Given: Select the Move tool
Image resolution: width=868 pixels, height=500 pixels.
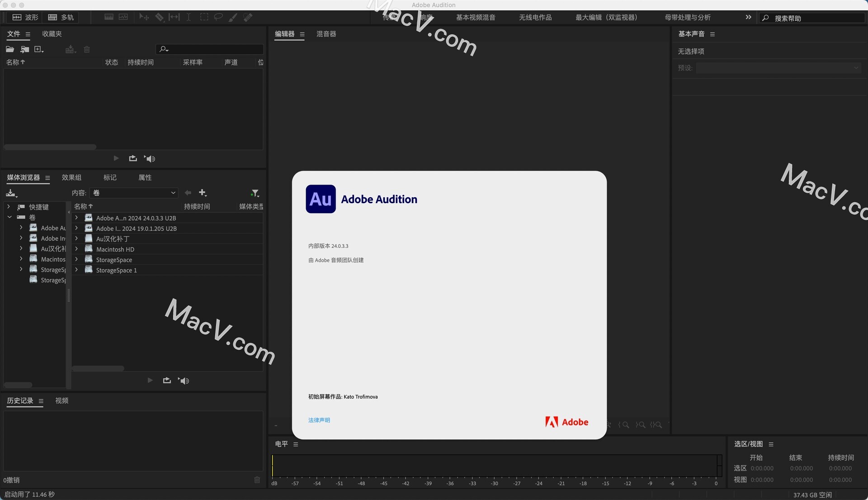Looking at the screenshot, I should click(x=144, y=17).
